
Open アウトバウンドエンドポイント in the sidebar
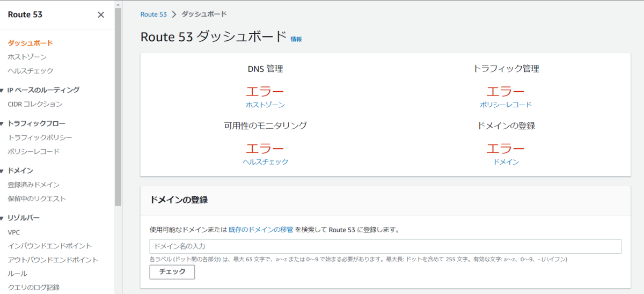(53, 260)
